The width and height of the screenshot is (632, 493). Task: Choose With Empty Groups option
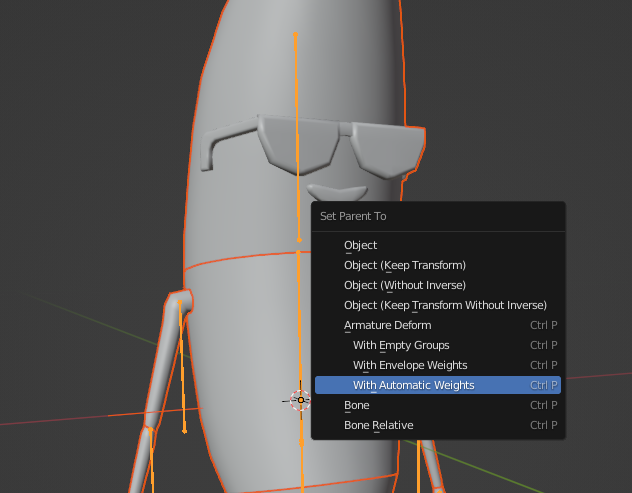pos(438,345)
